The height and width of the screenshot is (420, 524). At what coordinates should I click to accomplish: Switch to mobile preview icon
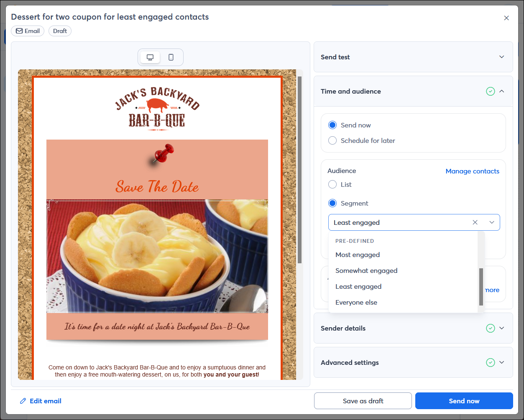pyautogui.click(x=171, y=57)
